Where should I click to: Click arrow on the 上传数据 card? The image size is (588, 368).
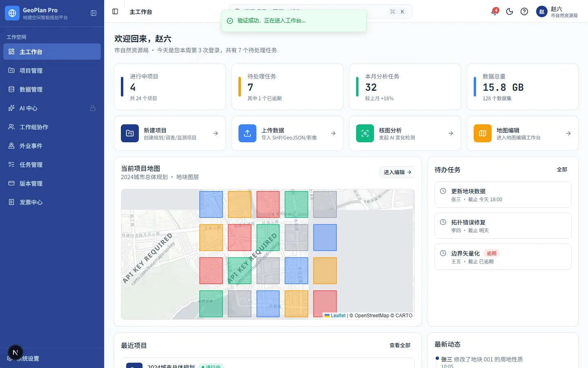coord(333,133)
